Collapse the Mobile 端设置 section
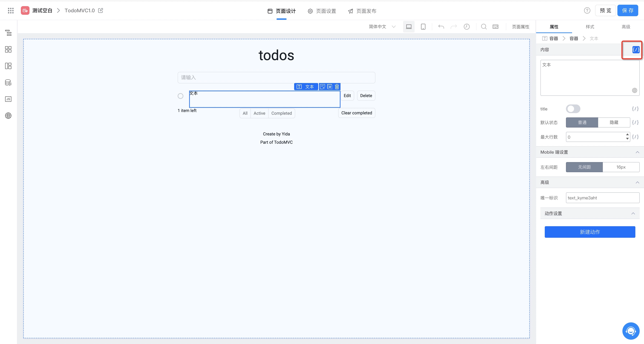 coord(637,152)
